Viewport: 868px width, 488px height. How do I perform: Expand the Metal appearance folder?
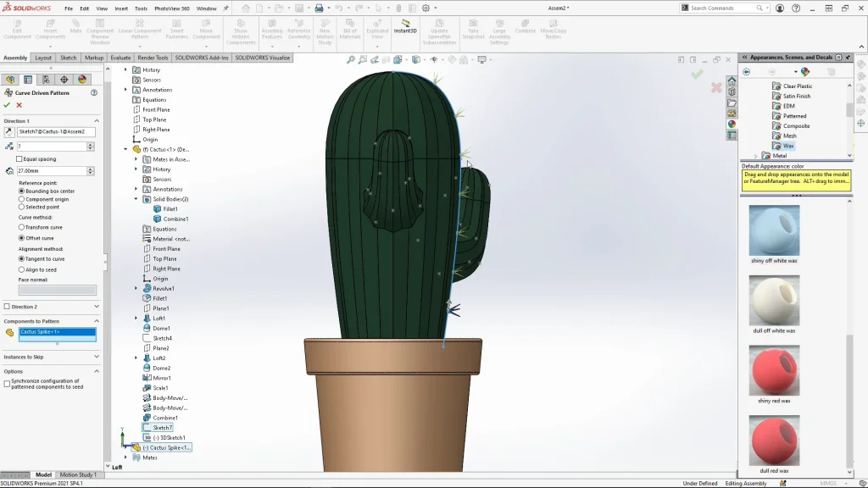pyautogui.click(x=756, y=156)
